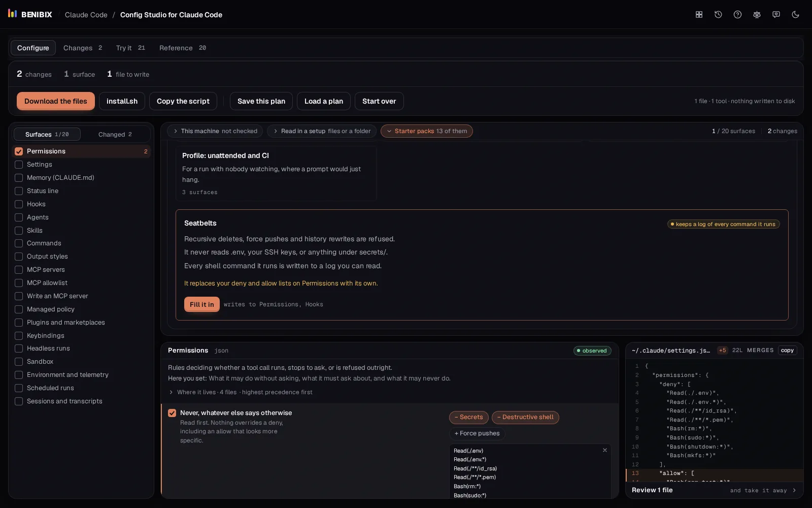Screen dimensions: 812x508
Task: Remove the Secrets preset chip
Action: click(x=469, y=417)
